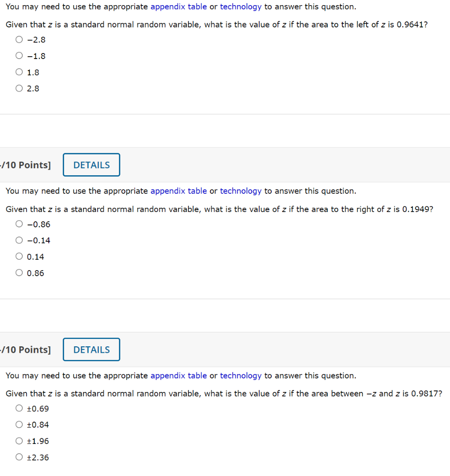Open the appendix table link in the second question

(178, 191)
